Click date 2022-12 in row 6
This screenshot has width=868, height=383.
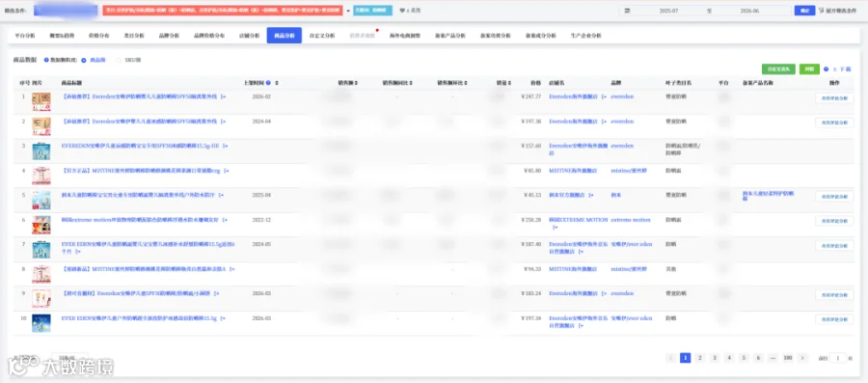coord(261,220)
